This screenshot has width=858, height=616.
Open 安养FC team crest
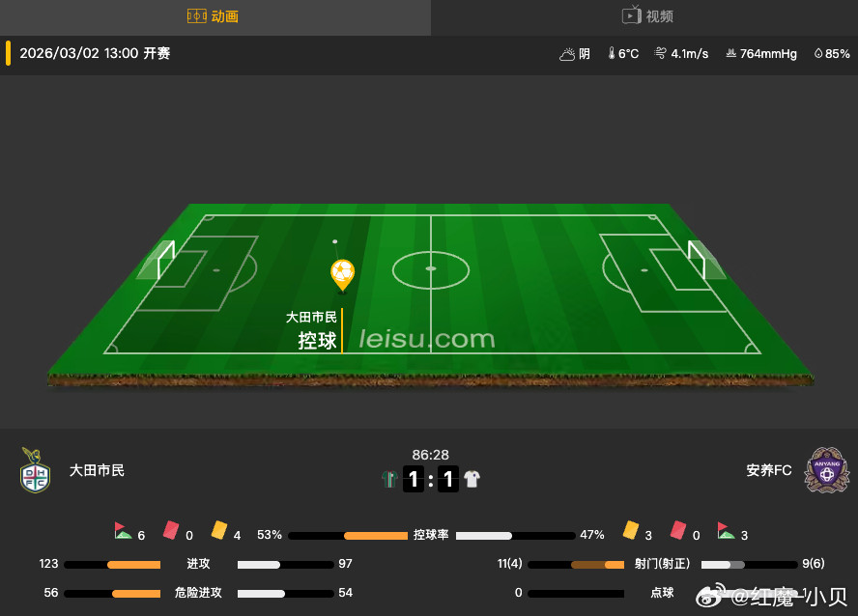click(827, 470)
